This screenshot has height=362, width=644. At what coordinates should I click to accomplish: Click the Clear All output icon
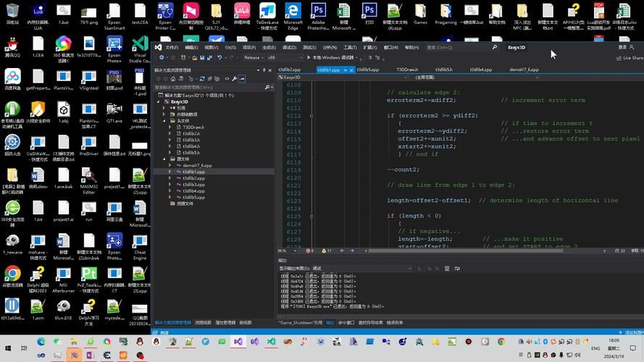(447, 269)
